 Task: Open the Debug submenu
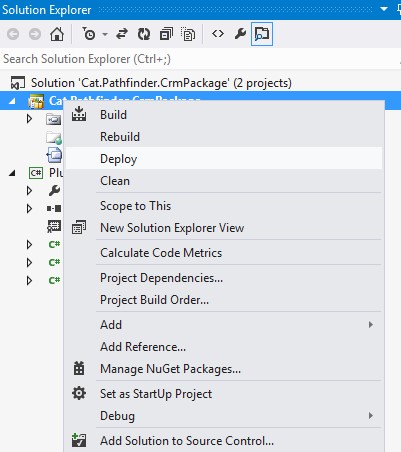[224, 416]
